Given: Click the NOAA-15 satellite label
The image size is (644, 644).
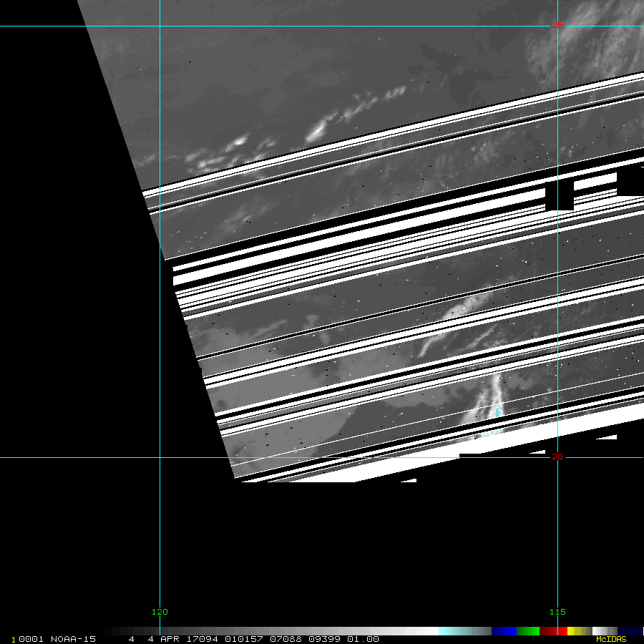Looking at the screenshot, I should click(73, 639).
